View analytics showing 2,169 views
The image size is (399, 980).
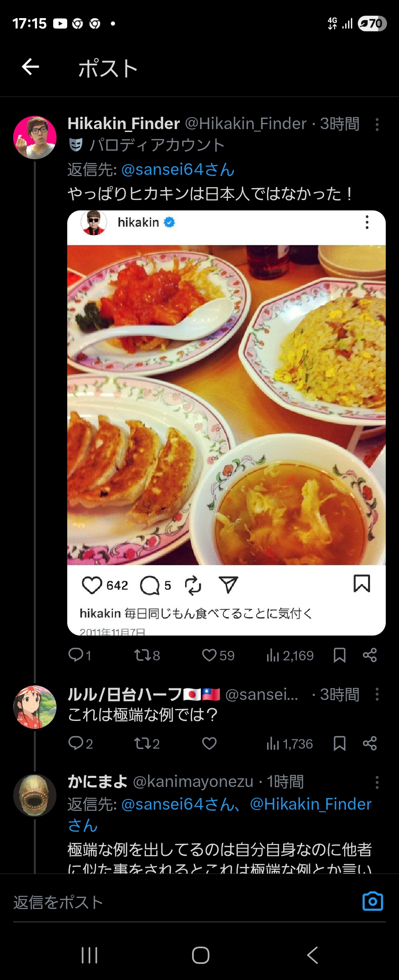[290, 655]
